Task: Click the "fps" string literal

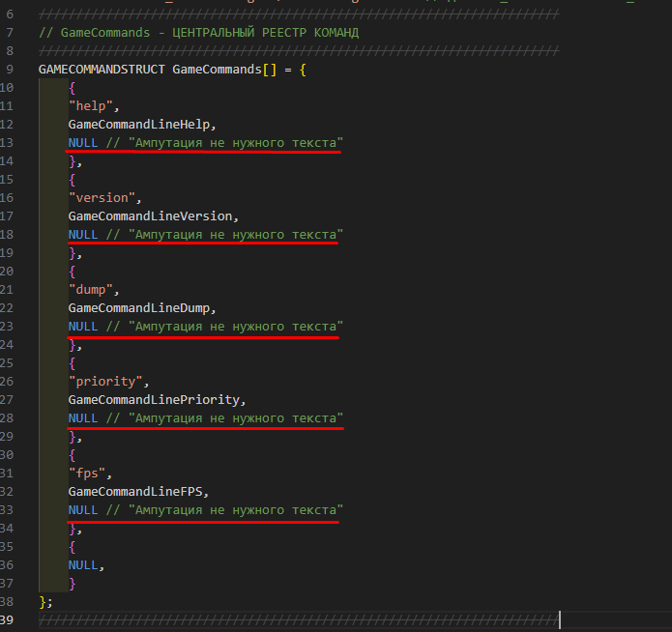Action: tap(87, 474)
